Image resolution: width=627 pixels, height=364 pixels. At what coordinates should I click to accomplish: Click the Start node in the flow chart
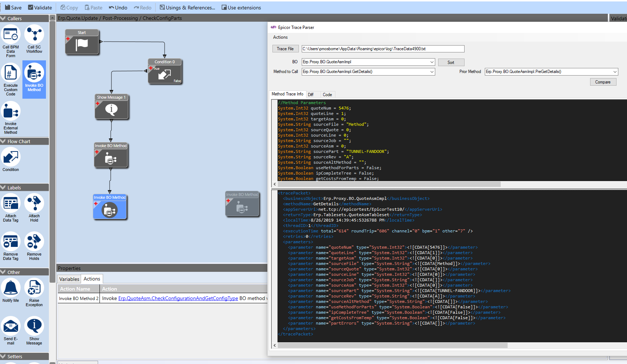(x=82, y=42)
